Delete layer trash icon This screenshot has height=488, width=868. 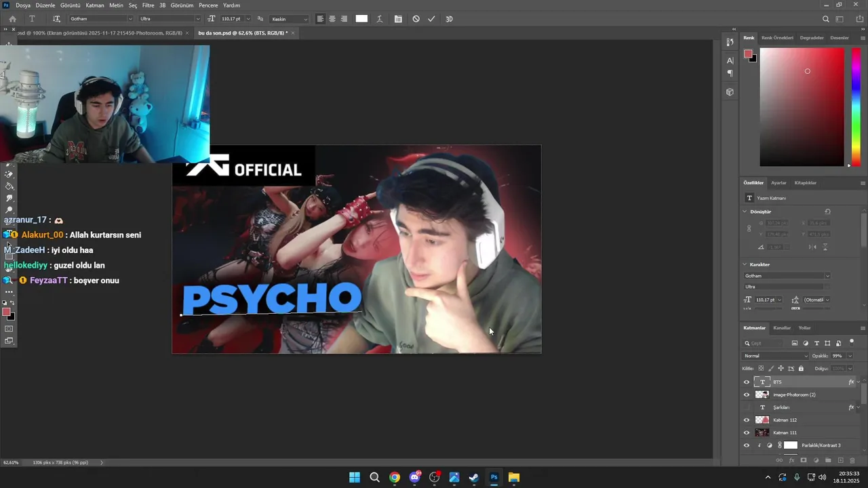[852, 460]
